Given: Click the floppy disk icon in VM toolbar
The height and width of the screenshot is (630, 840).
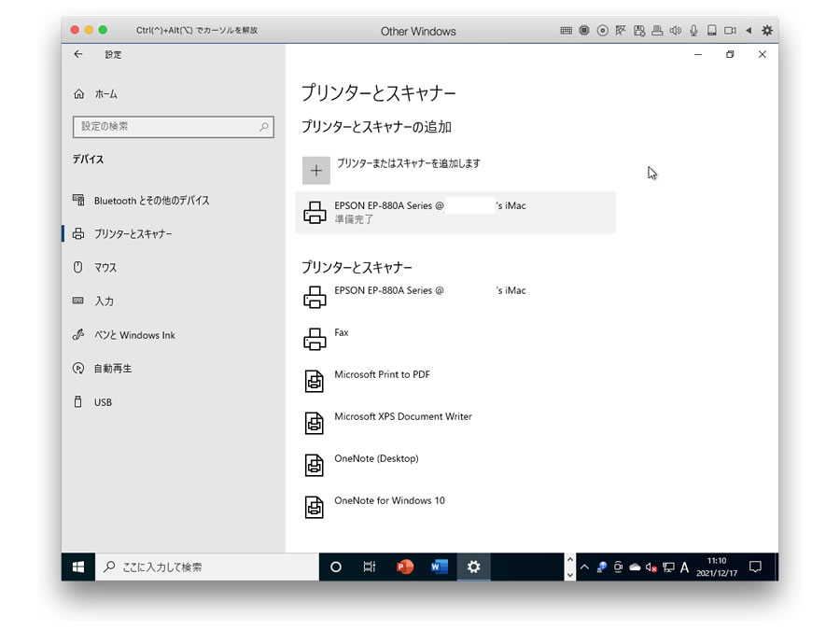Looking at the screenshot, I should tap(639, 31).
